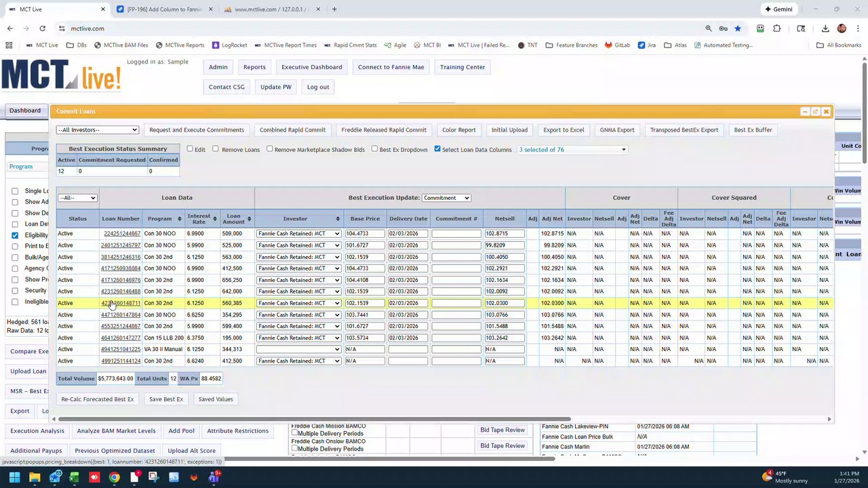The height and width of the screenshot is (488, 868).
Task: Open File Explorer from the taskbar
Action: (35, 478)
